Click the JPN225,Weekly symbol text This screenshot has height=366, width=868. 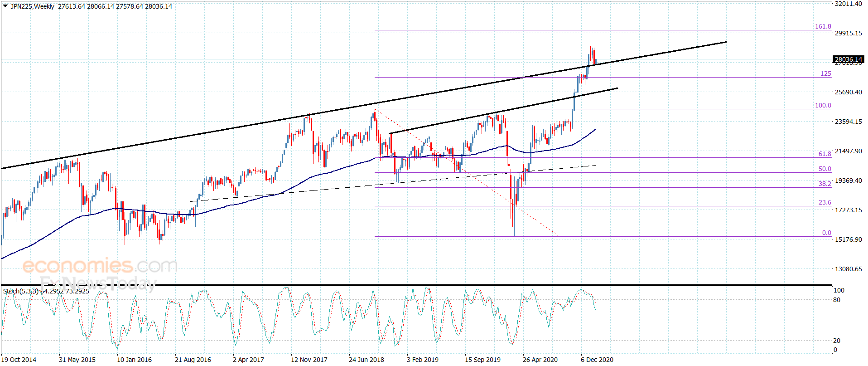(32, 6)
